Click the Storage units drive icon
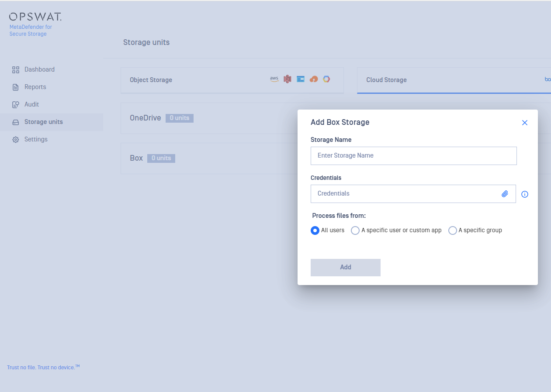 (16, 122)
